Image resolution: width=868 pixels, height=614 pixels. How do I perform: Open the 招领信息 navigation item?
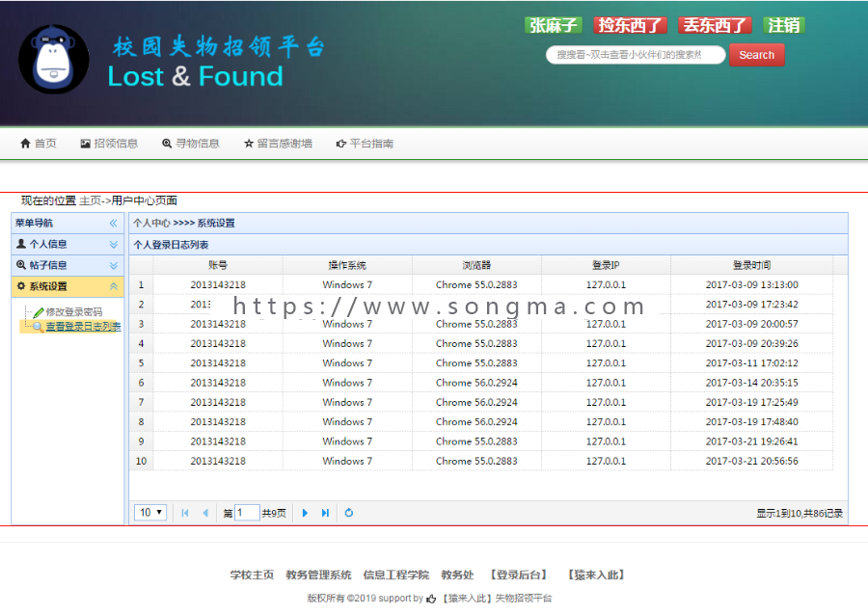click(109, 144)
